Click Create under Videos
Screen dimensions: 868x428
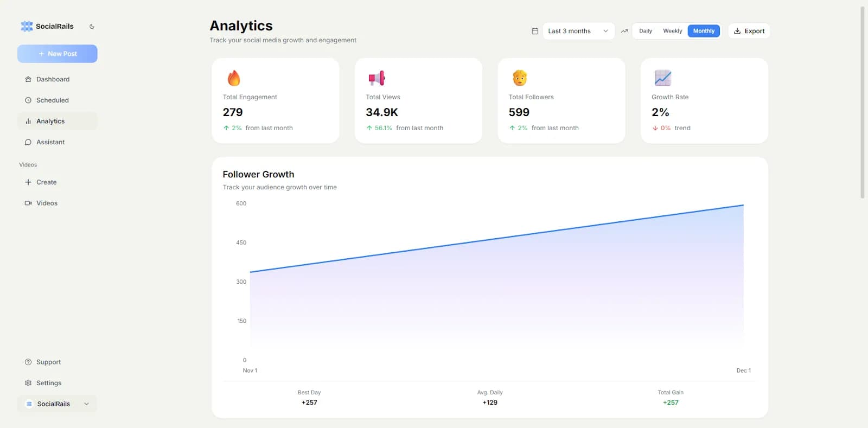pyautogui.click(x=58, y=182)
